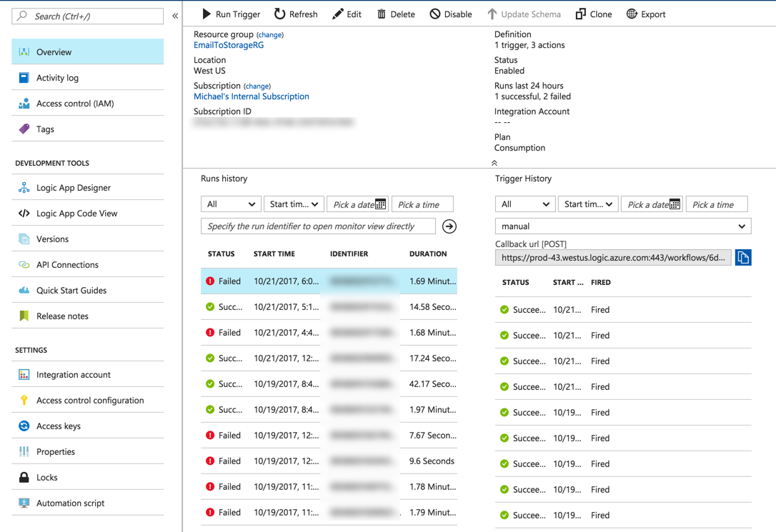This screenshot has width=776, height=532.
Task: Open Michael's Internal Subscription link
Action: [252, 96]
